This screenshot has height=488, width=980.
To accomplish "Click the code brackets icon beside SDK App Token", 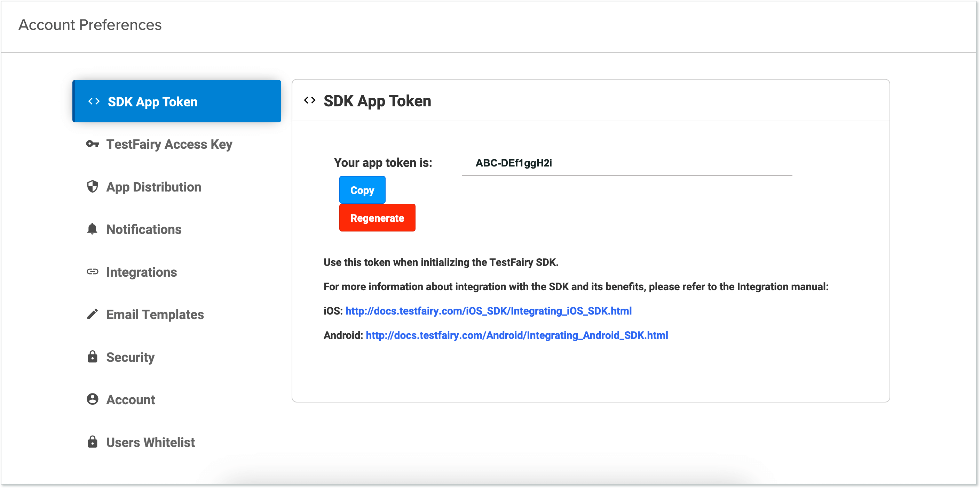I will 93,101.
